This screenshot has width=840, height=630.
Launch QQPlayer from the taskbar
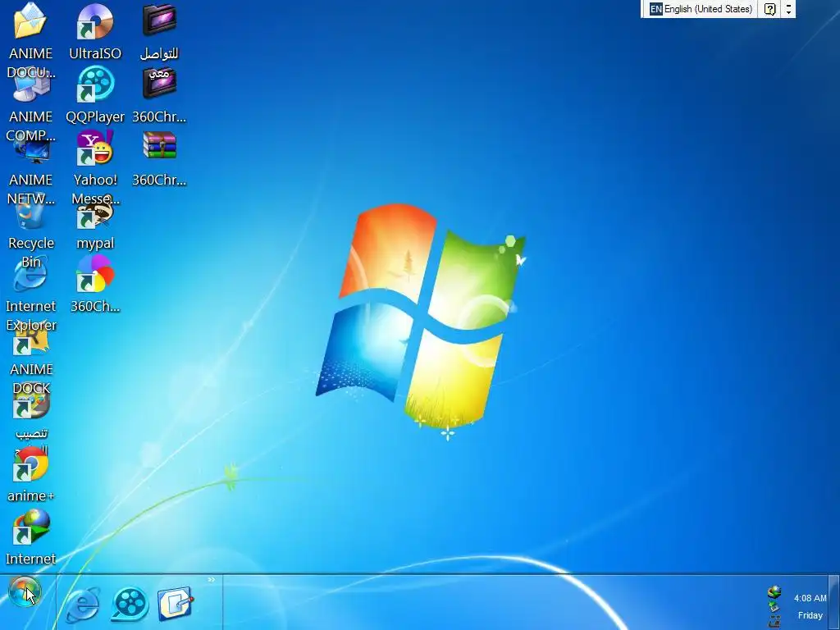pyautogui.click(x=129, y=605)
